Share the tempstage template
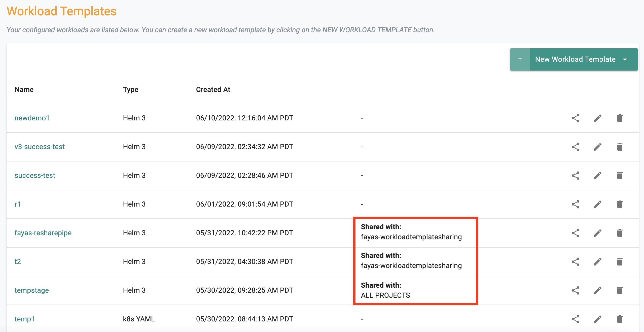Image resolution: width=644 pixels, height=332 pixels. point(576,290)
